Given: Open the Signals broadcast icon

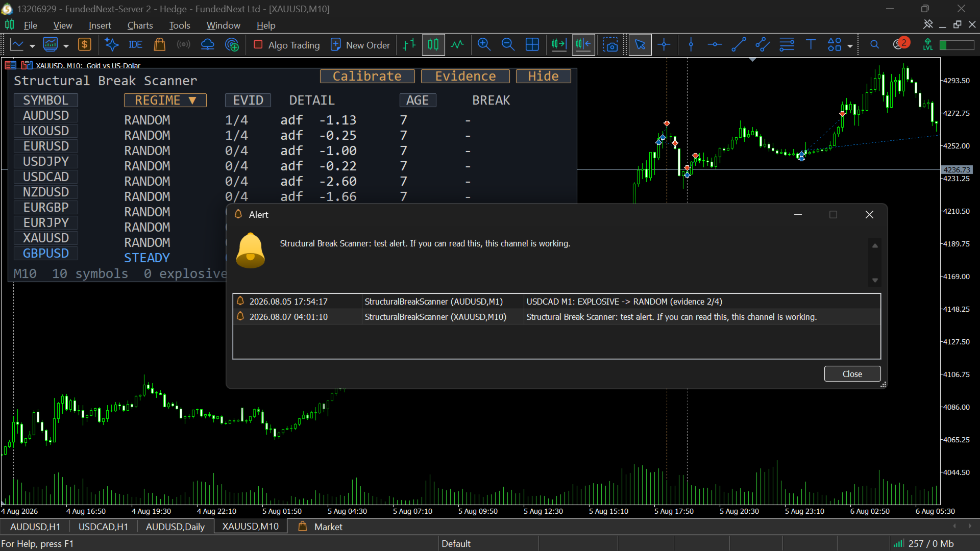Looking at the screenshot, I should (x=183, y=45).
